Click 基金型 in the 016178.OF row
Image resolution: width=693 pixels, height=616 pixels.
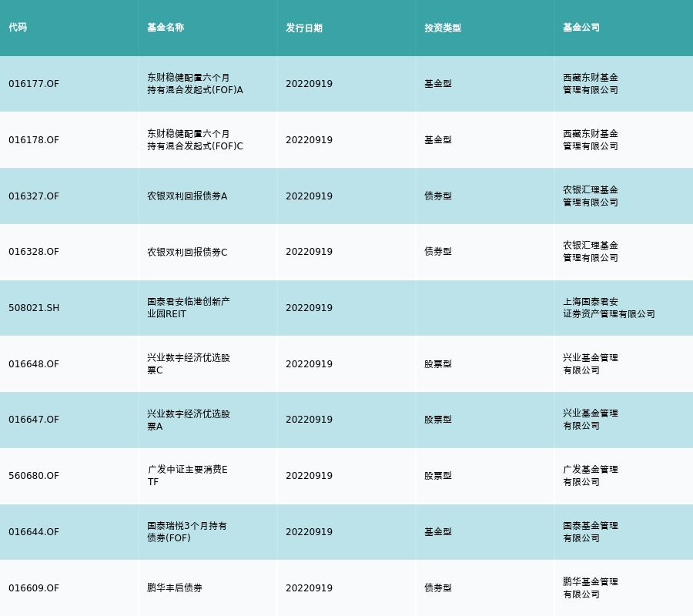tap(438, 139)
